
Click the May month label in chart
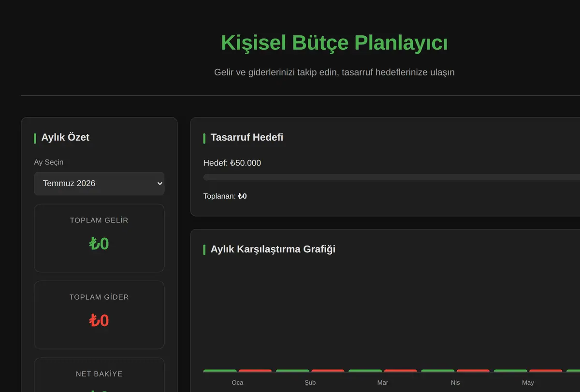528,382
